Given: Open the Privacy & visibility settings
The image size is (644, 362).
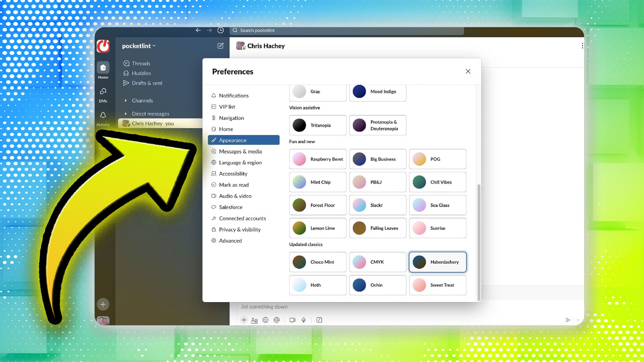Looking at the screenshot, I should pos(240,230).
